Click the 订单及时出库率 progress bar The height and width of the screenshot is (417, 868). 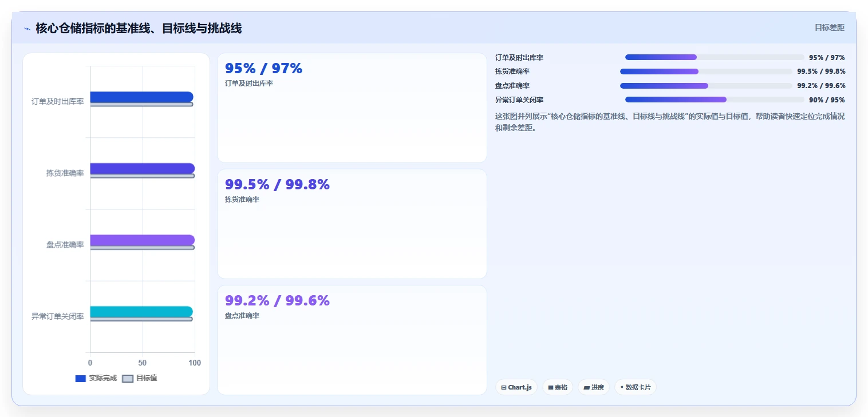pyautogui.click(x=715, y=57)
